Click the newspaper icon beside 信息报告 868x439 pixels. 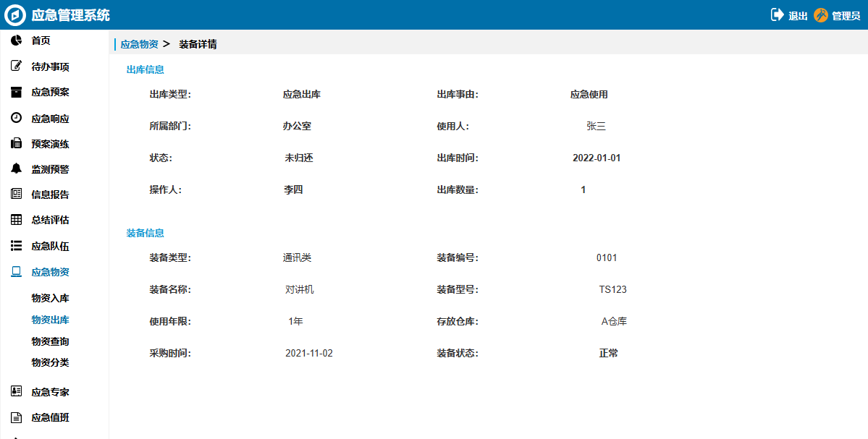coord(16,194)
